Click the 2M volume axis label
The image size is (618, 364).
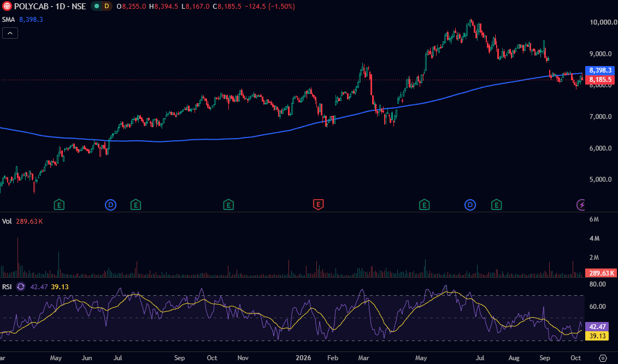(595, 258)
